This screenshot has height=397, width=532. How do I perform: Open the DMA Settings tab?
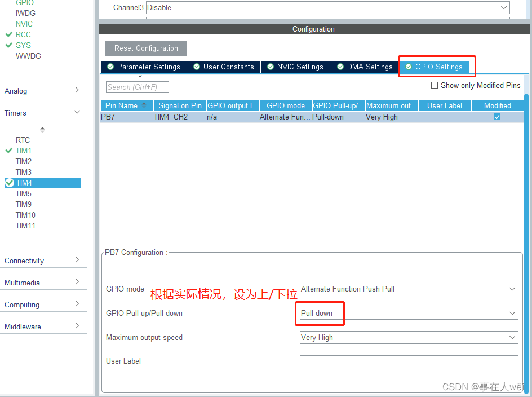(365, 67)
